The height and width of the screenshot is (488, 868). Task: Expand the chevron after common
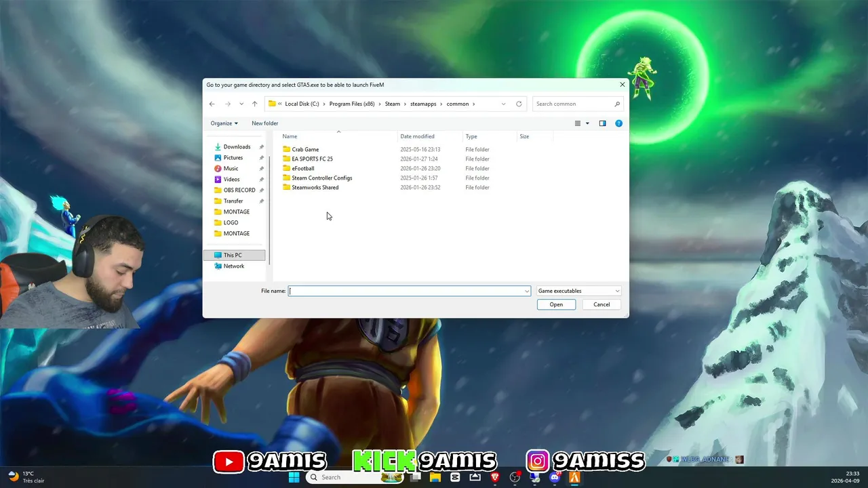tap(473, 104)
